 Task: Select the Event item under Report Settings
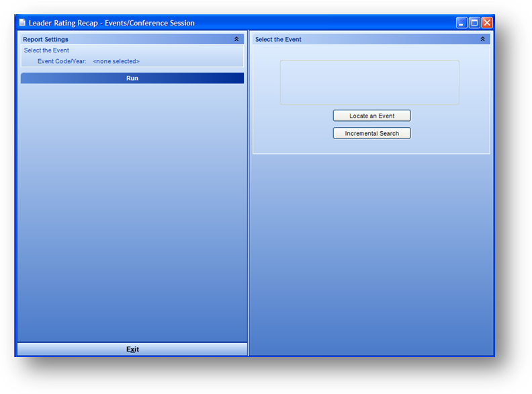pyautogui.click(x=46, y=50)
